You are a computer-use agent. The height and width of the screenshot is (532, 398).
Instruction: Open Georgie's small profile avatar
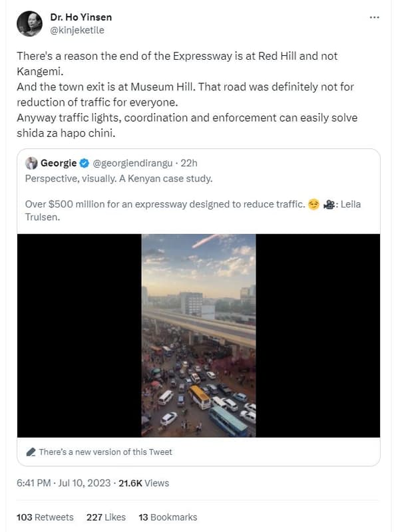click(x=30, y=161)
